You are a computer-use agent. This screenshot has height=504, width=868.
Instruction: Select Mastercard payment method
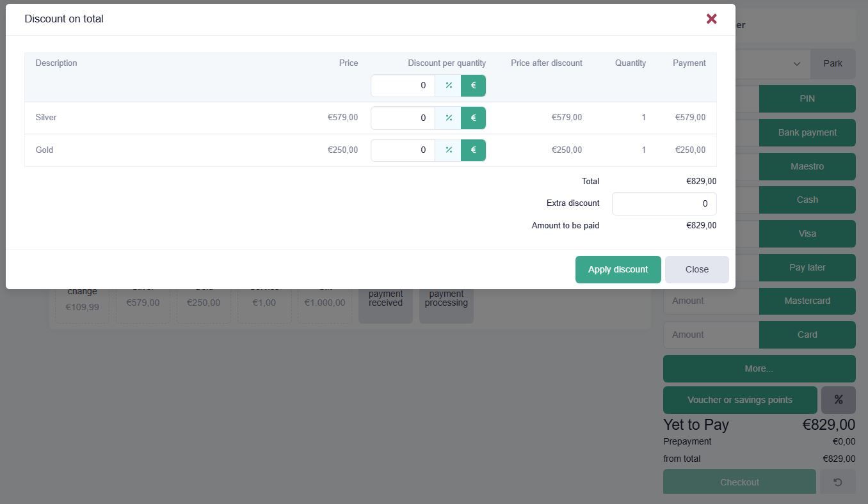(807, 301)
